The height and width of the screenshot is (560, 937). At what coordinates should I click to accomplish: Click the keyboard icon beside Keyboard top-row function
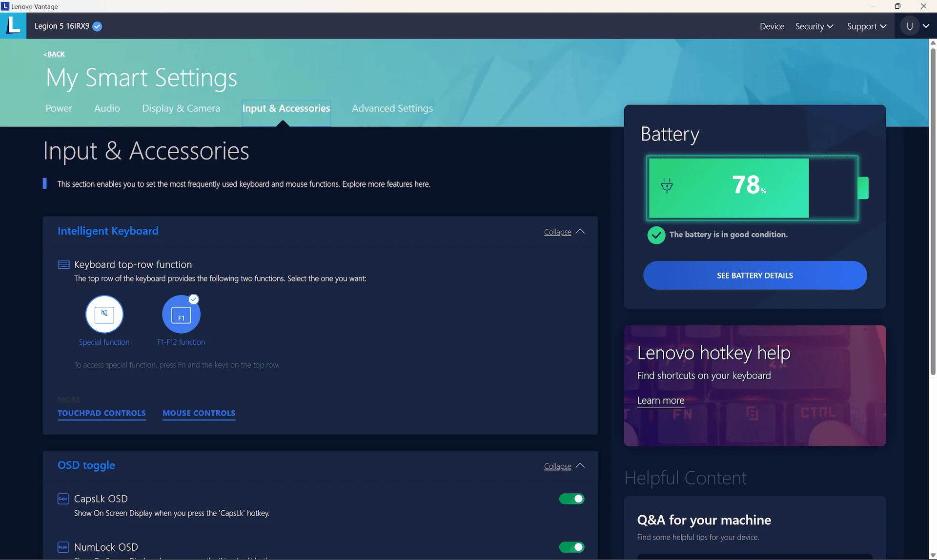(64, 264)
